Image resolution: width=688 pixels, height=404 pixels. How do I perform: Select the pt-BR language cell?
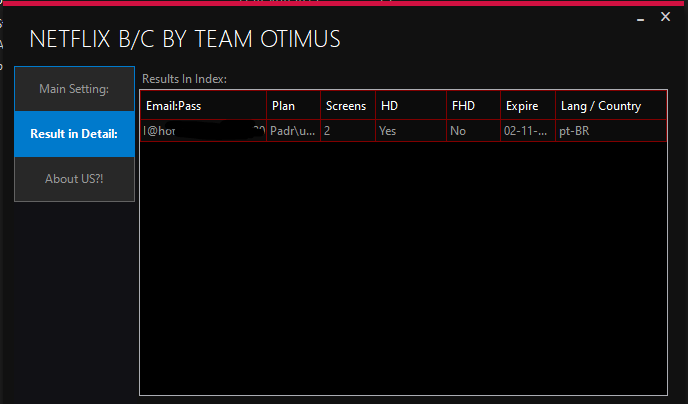pos(610,131)
